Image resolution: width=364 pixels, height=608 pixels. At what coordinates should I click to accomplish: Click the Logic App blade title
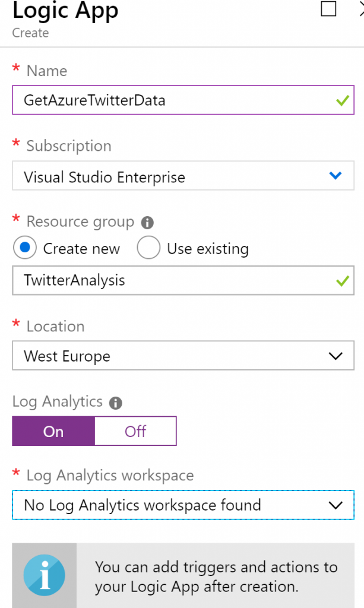[65, 11]
